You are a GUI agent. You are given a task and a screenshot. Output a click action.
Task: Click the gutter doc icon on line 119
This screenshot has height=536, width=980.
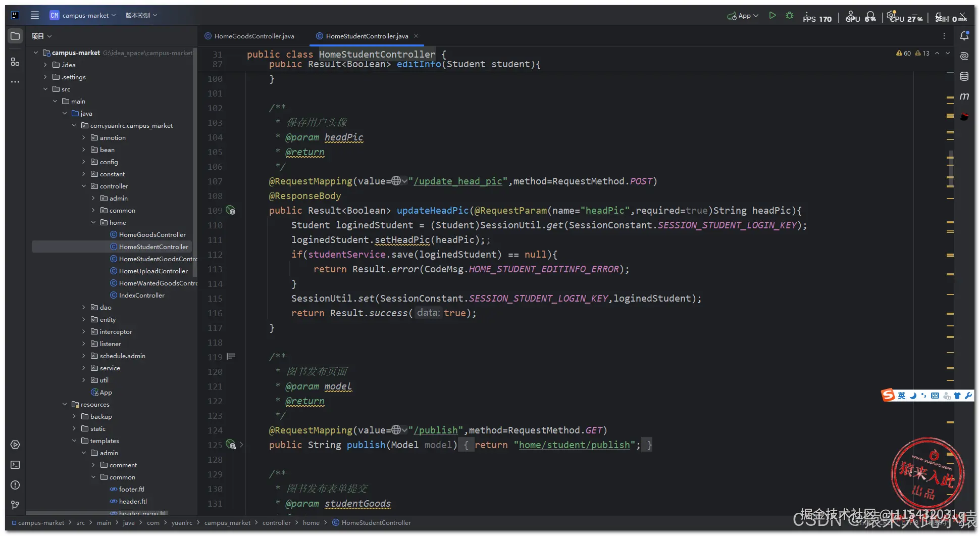click(x=231, y=357)
